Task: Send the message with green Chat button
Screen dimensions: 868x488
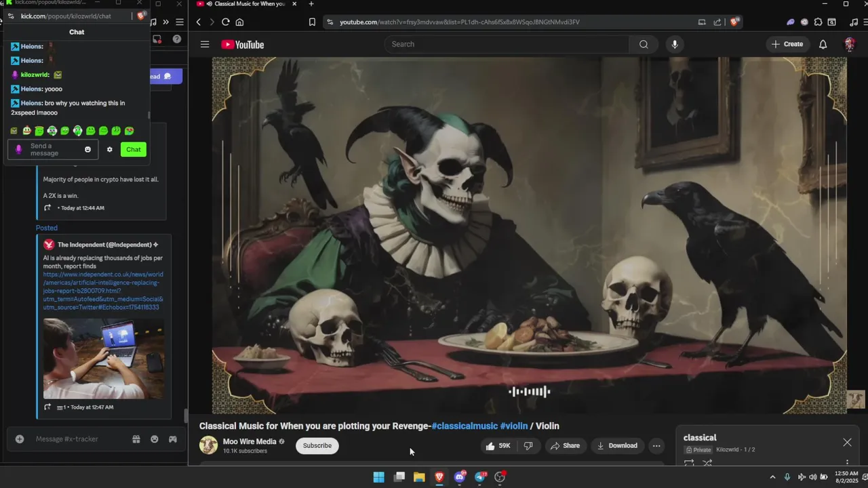Action: click(x=134, y=150)
